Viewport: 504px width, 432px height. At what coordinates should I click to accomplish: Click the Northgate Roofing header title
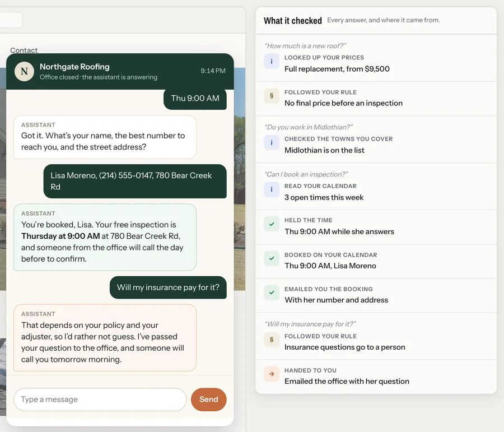pyautogui.click(x=74, y=67)
